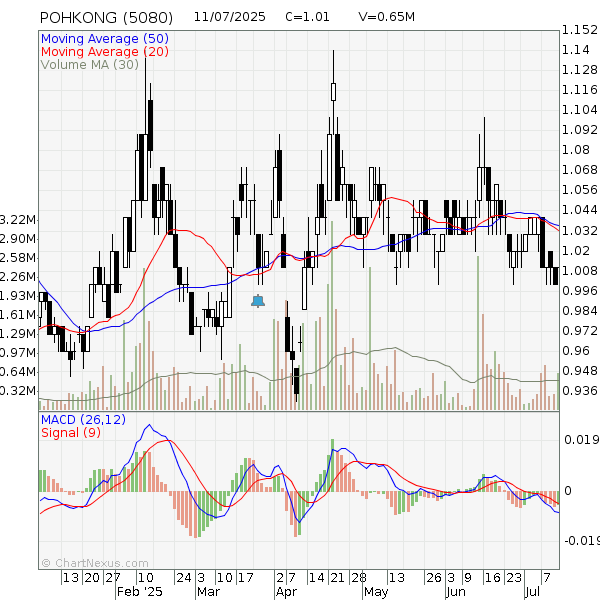
Task: Click the date tick labeled 28
Action: [x=359, y=577]
